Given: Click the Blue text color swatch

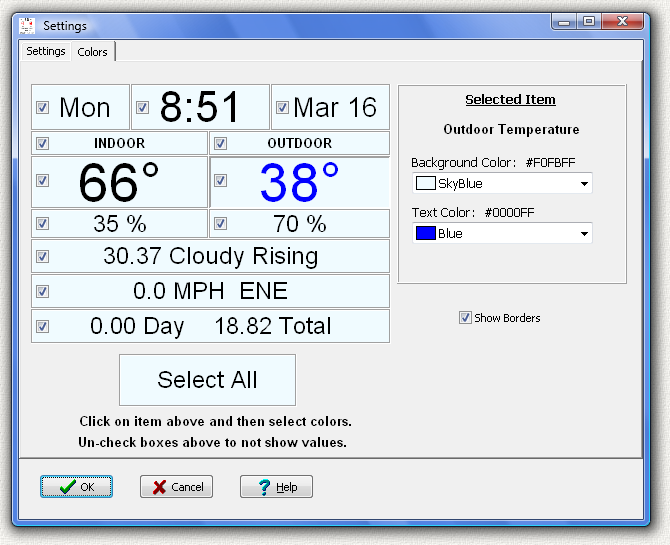Looking at the screenshot, I should pyautogui.click(x=426, y=233).
